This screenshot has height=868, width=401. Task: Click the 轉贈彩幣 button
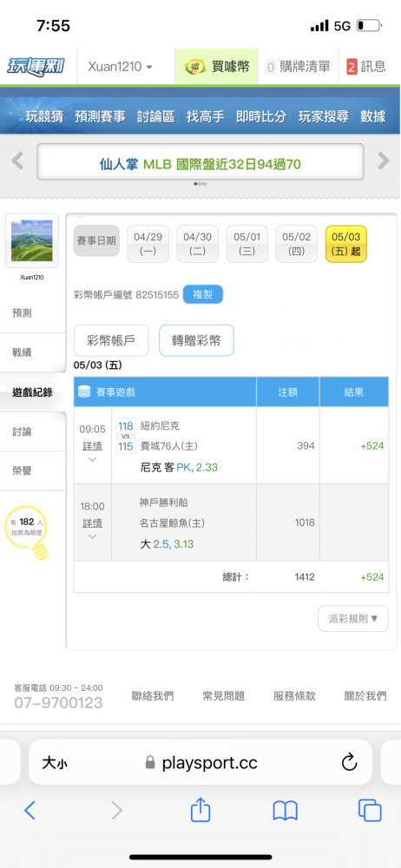[196, 340]
